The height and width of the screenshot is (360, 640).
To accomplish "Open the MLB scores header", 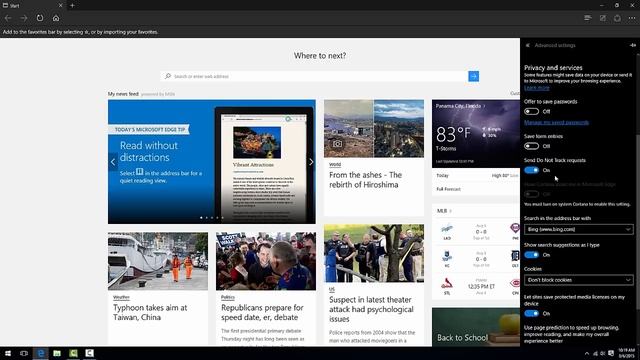I will click(444, 211).
